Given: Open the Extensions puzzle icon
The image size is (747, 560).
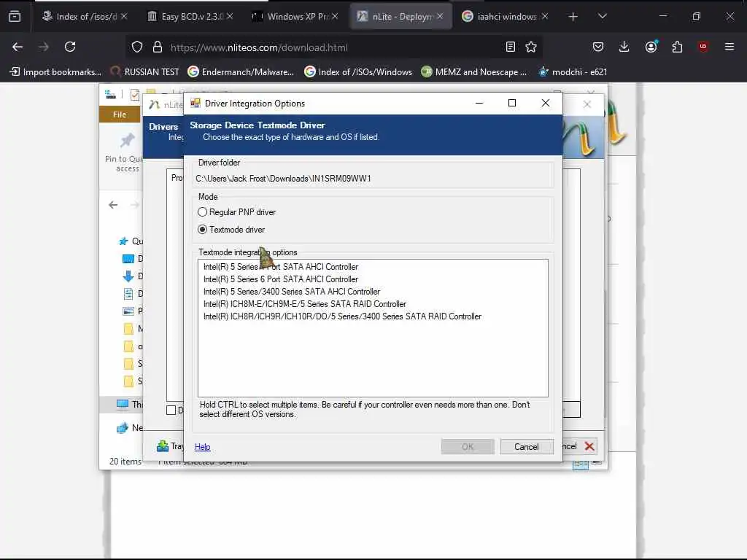Looking at the screenshot, I should click(x=677, y=47).
